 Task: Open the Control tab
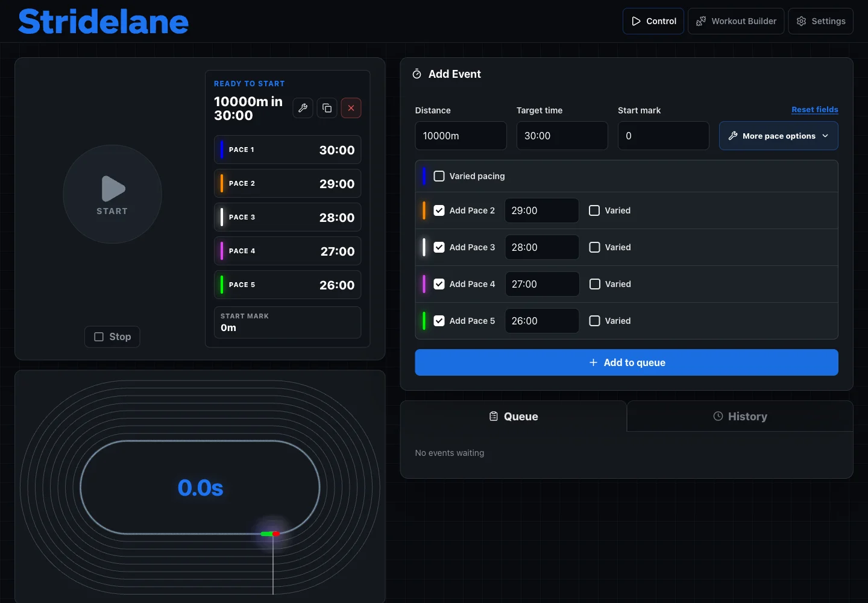click(x=653, y=21)
